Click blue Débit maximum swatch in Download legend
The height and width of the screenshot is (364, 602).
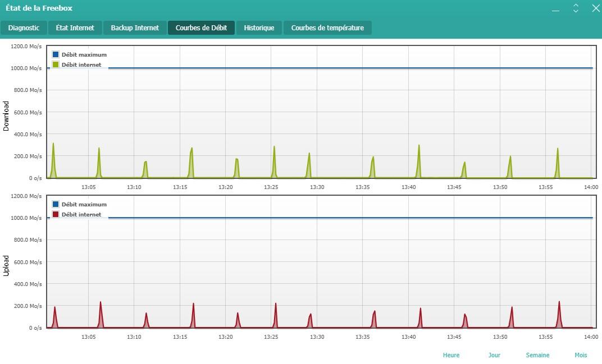pos(56,55)
